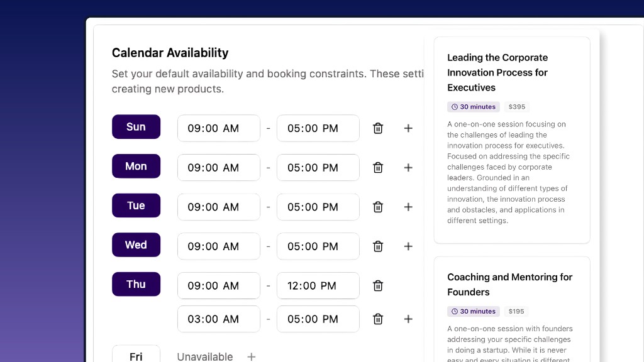
Task: Click the Calendar Availability heading
Action: 170,53
